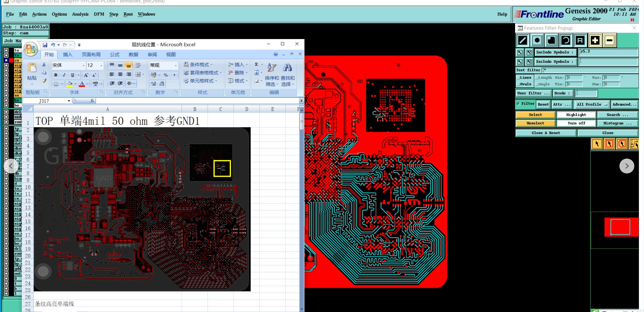Image resolution: width=644 pixels, height=312 pixels.
Task: Undo last action in Excel toolbar
Action: tap(53, 45)
